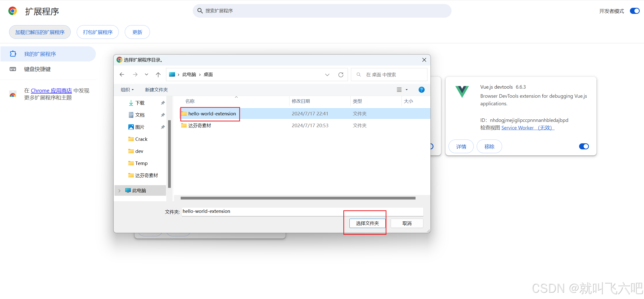Open the address bar path dropdown
Viewport: 644px width, 299px height.
pos(327,75)
